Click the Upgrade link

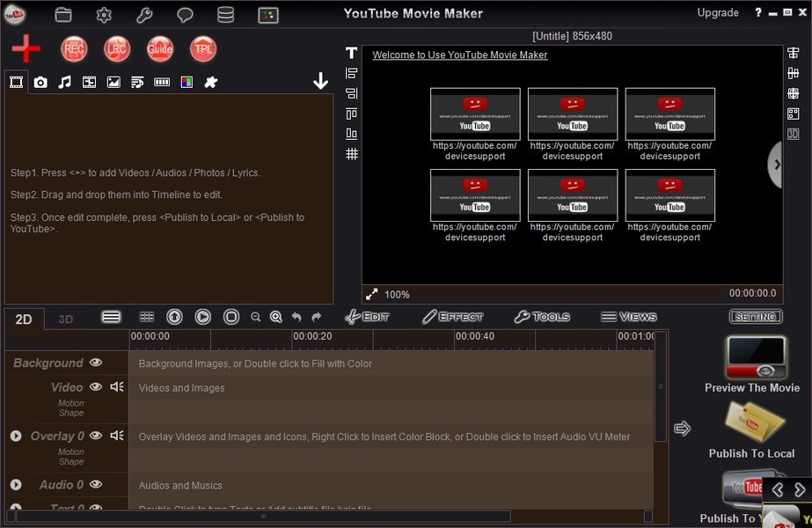[x=718, y=13]
